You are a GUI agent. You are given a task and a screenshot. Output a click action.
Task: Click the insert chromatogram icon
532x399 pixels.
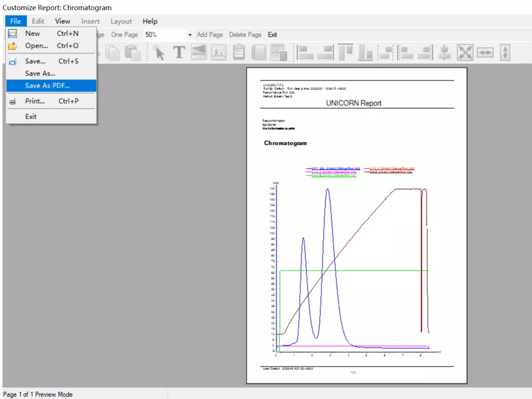click(x=218, y=52)
